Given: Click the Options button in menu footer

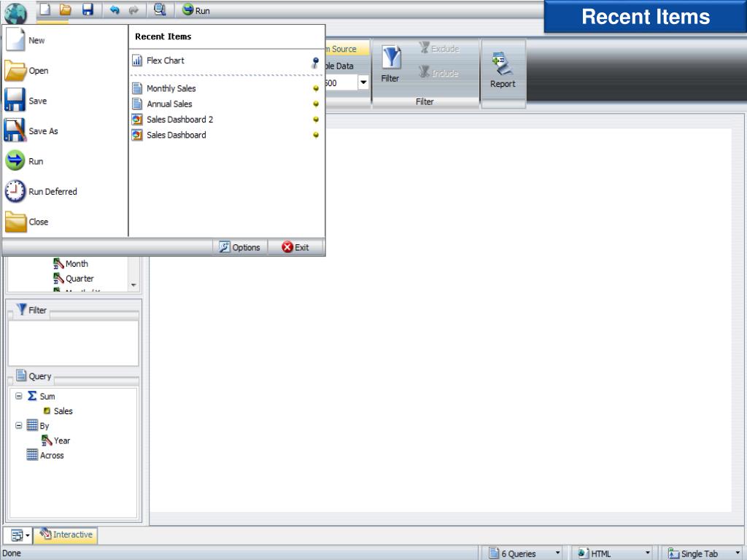Looking at the screenshot, I should pos(239,247).
